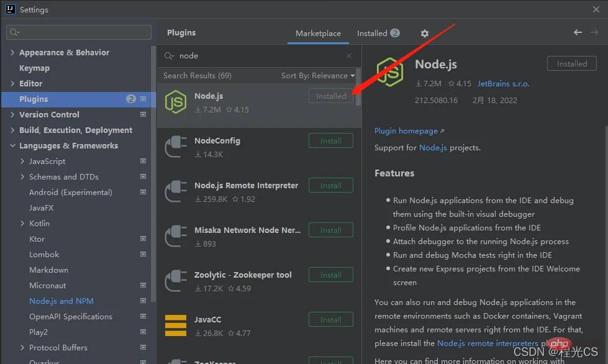Open the plugins gear settings icon
The image size is (608, 364).
click(x=425, y=34)
